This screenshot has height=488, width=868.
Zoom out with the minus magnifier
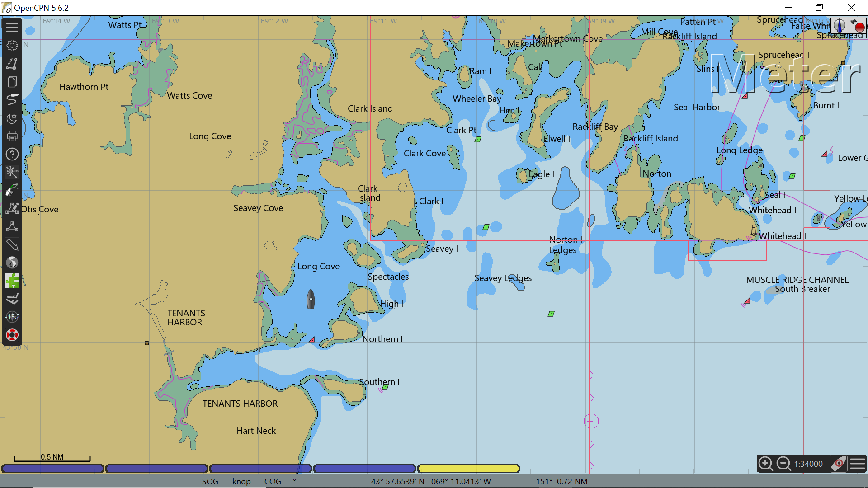783,464
